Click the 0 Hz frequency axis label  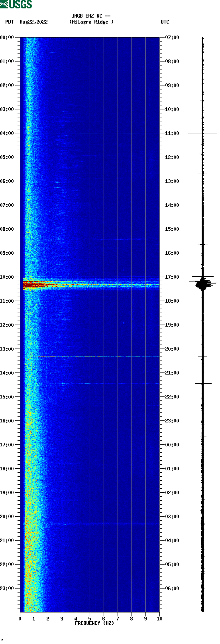pyautogui.click(x=20, y=619)
